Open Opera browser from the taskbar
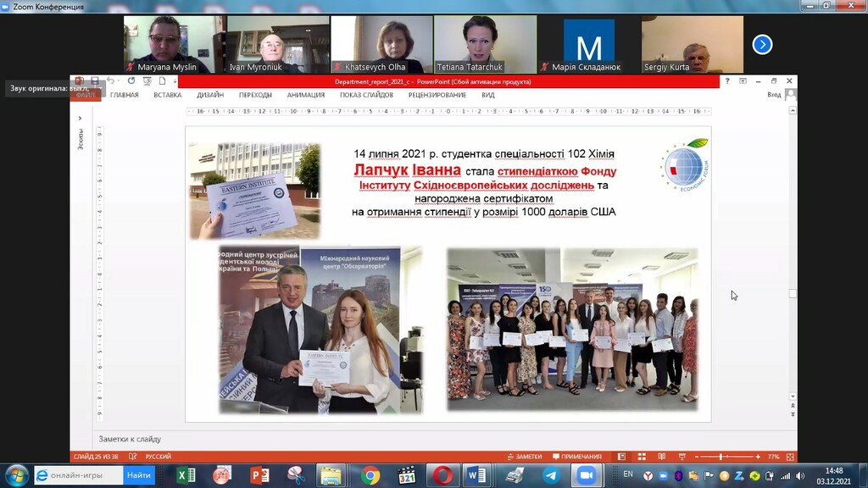The image size is (868, 488). coord(442,475)
